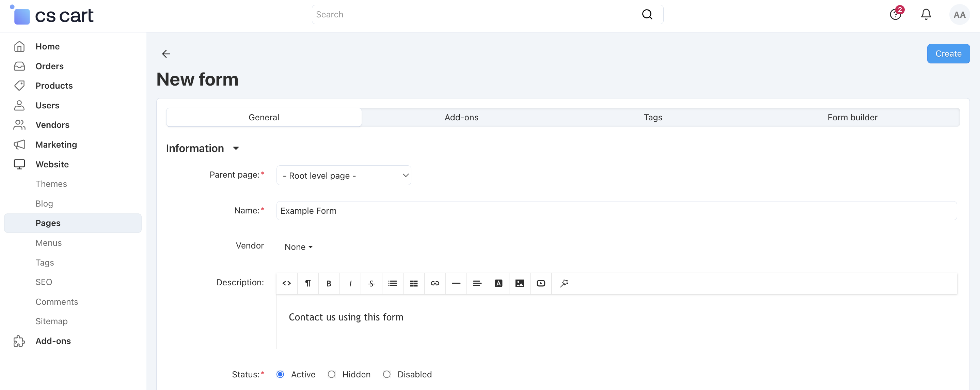Open the Users section label
This screenshot has width=980, height=390.
click(48, 105)
